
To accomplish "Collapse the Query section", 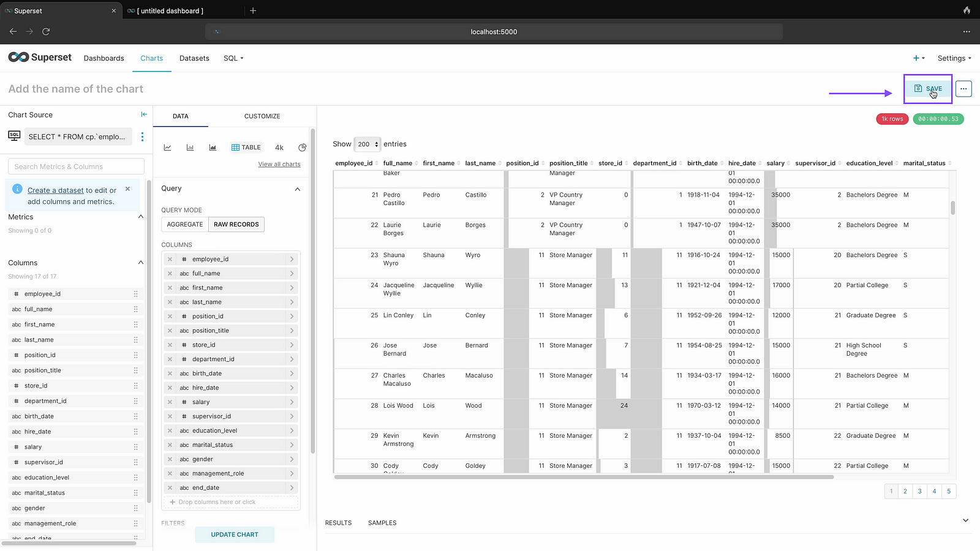I will 298,189.
